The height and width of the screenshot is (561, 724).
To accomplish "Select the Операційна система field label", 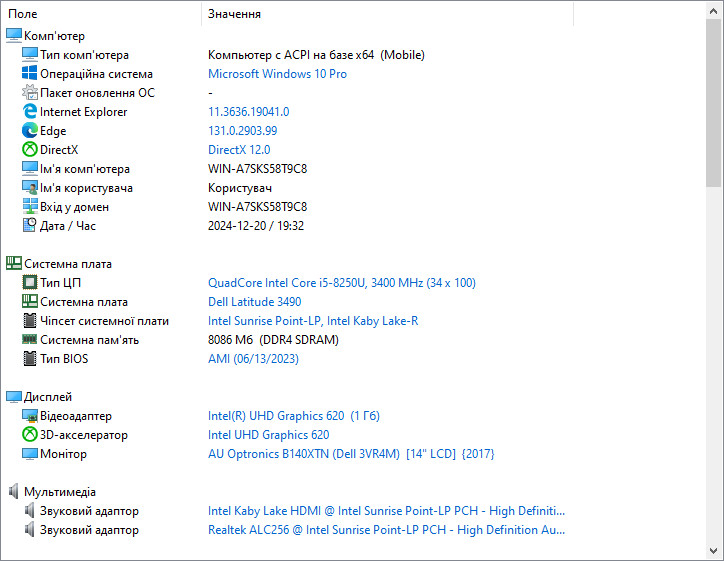I will [96, 74].
